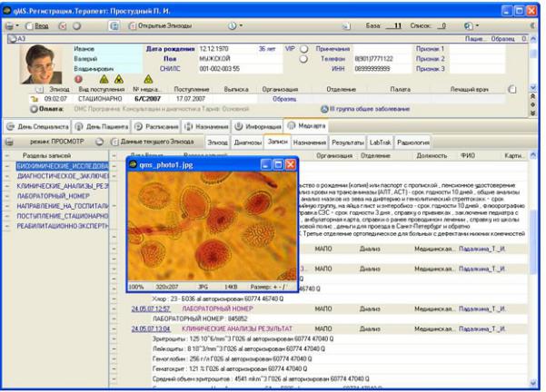Open the LabTrak sub-tab

pos(380,142)
